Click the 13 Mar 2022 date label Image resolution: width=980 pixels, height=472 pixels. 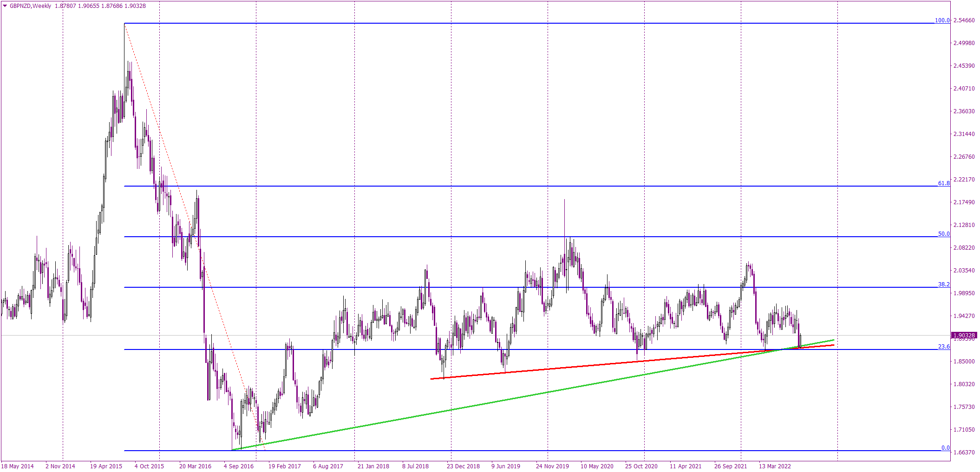pos(775,466)
